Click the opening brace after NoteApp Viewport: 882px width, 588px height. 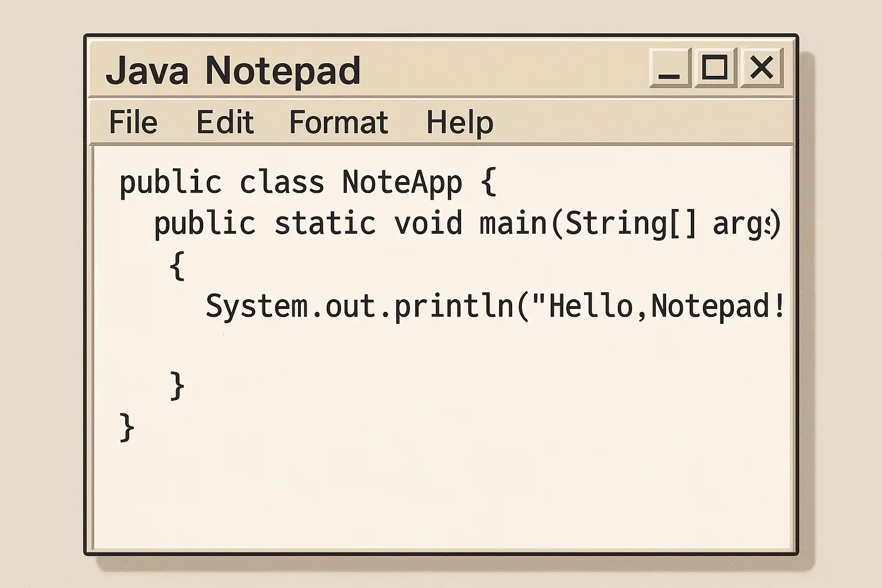(x=488, y=183)
